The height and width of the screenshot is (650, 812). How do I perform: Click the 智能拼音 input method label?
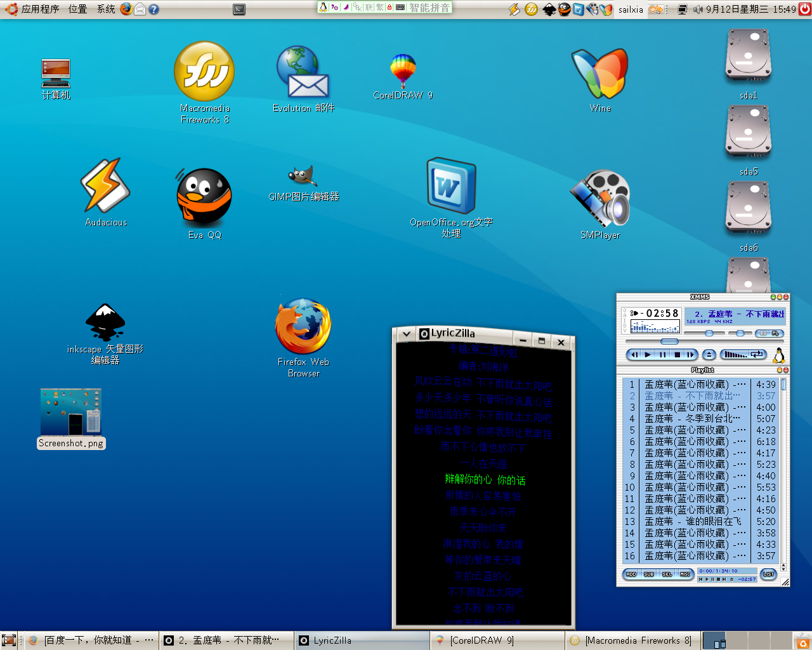(429, 8)
